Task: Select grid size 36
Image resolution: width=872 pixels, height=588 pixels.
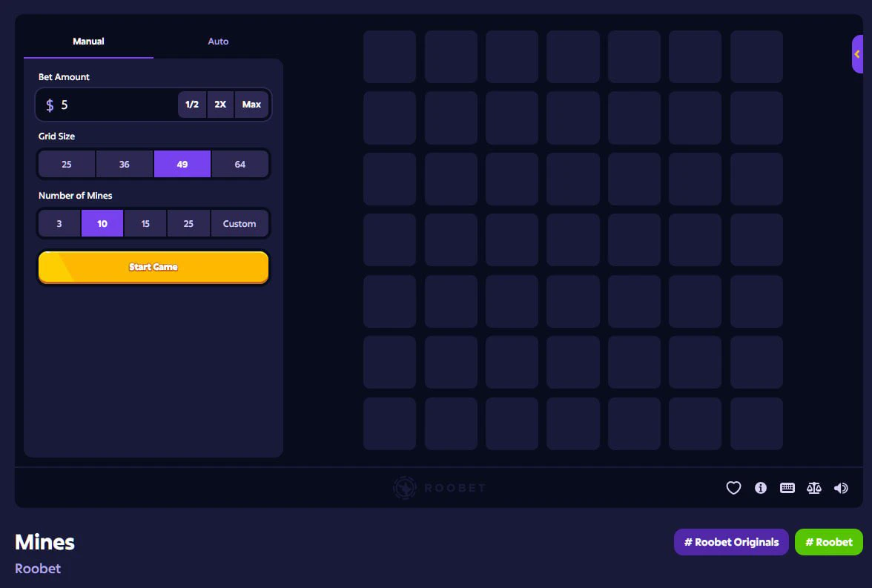Action: tap(125, 164)
